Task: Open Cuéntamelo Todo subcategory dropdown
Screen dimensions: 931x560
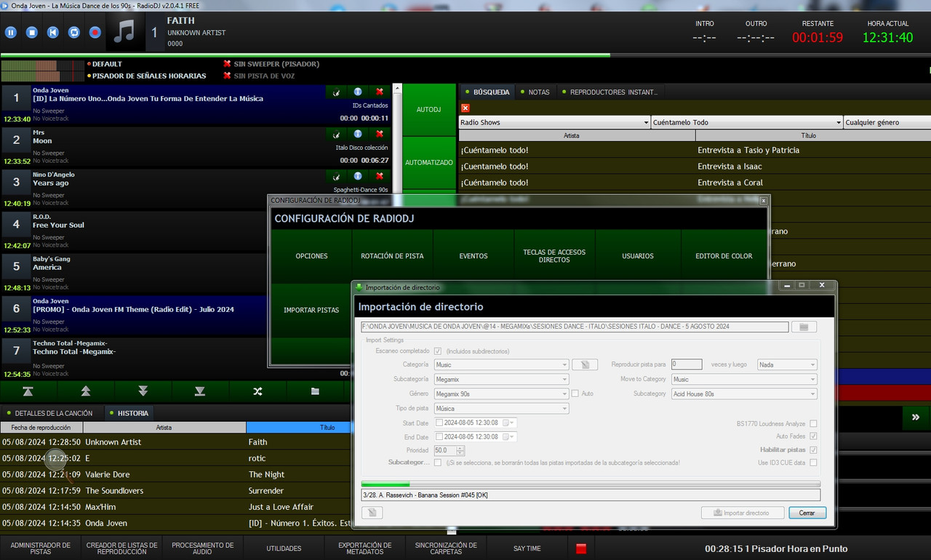Action: [x=747, y=122]
